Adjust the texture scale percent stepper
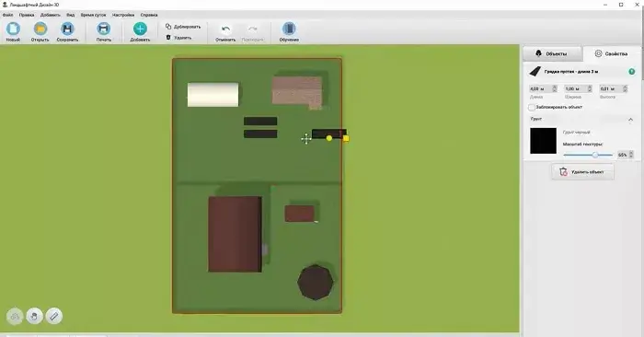644x337 pixels. 631,155
